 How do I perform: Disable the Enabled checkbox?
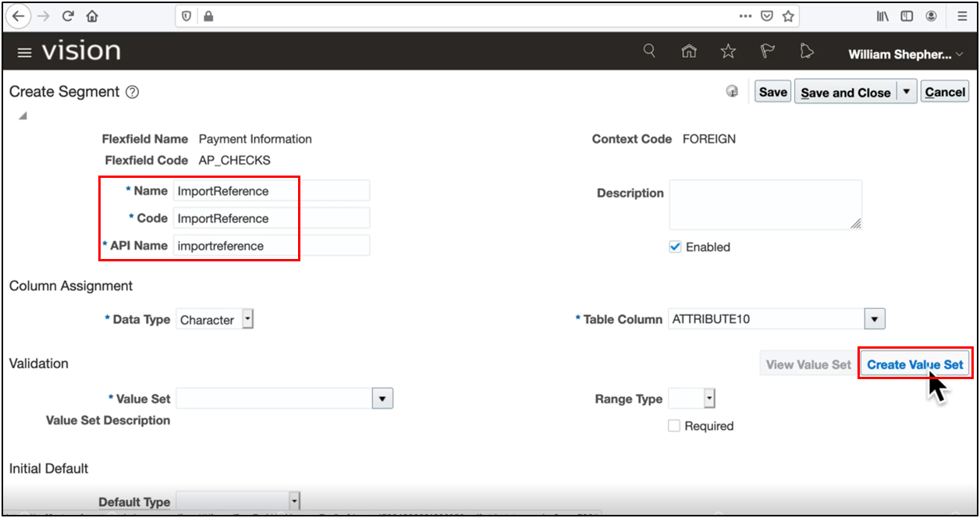click(x=674, y=247)
